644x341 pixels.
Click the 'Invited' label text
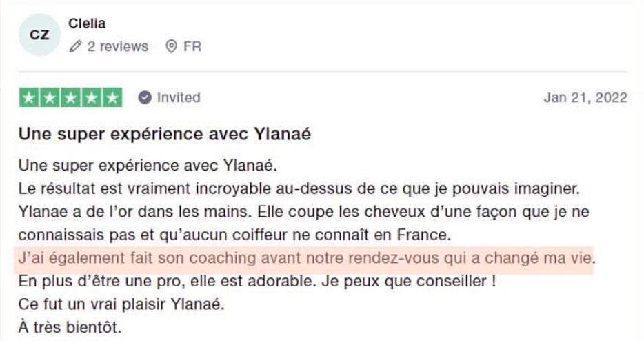pos(179,98)
